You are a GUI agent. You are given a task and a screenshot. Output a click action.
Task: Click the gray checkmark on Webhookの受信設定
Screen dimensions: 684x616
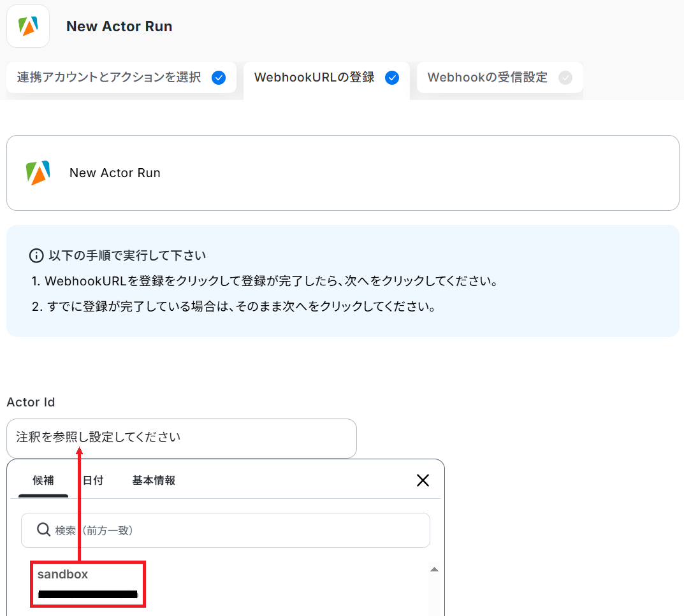click(x=565, y=78)
